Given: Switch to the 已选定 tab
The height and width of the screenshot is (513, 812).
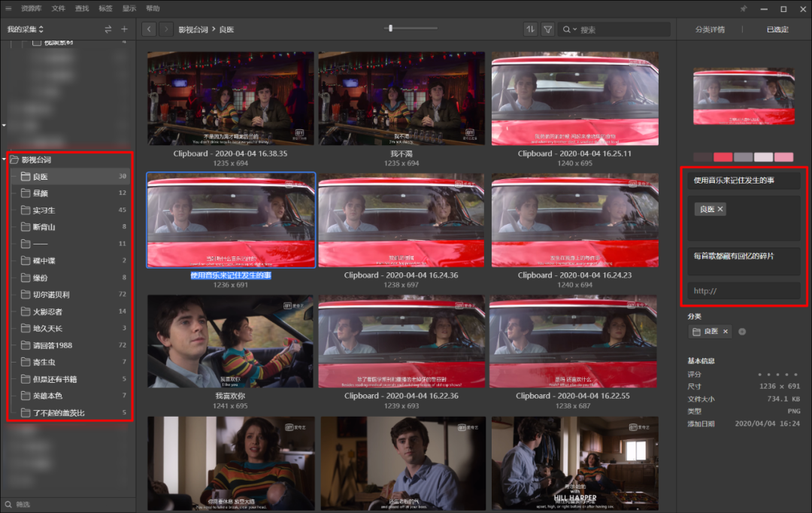Looking at the screenshot, I should click(777, 29).
